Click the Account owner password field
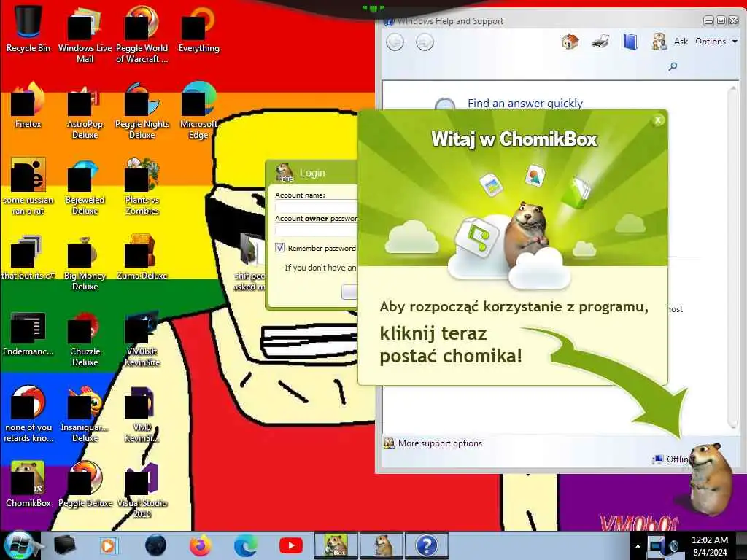 (317, 230)
